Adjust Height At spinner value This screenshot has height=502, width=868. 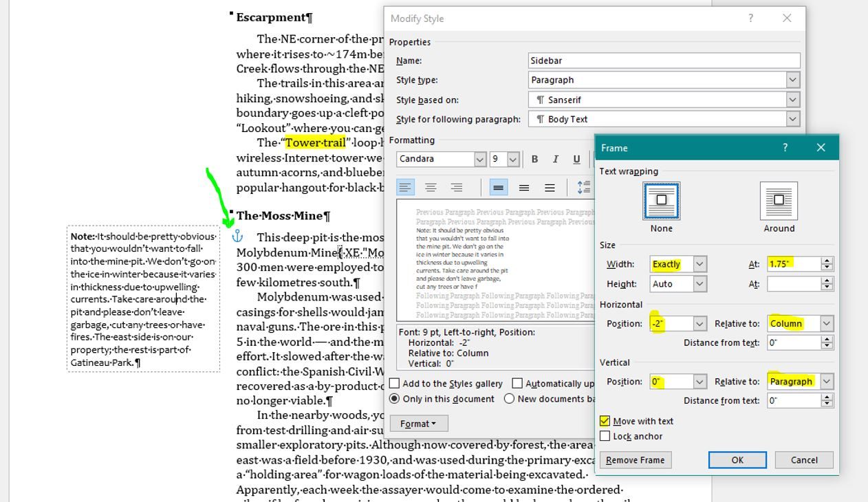tap(827, 284)
